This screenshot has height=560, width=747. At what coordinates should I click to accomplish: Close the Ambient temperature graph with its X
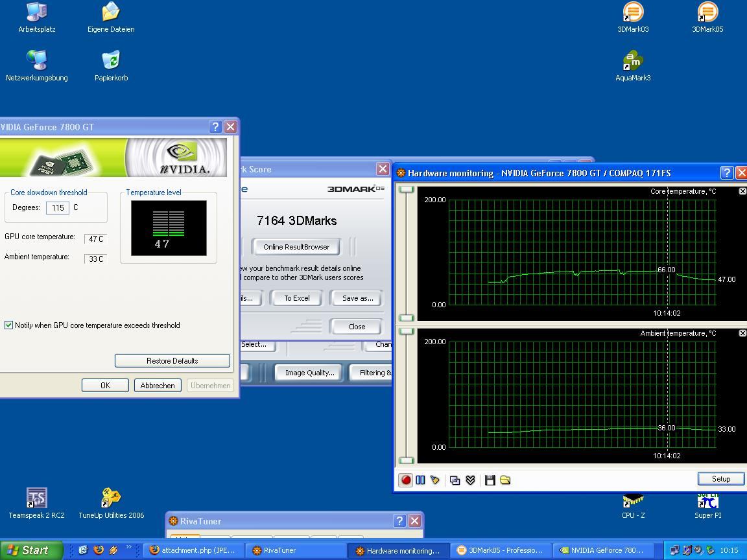(742, 333)
